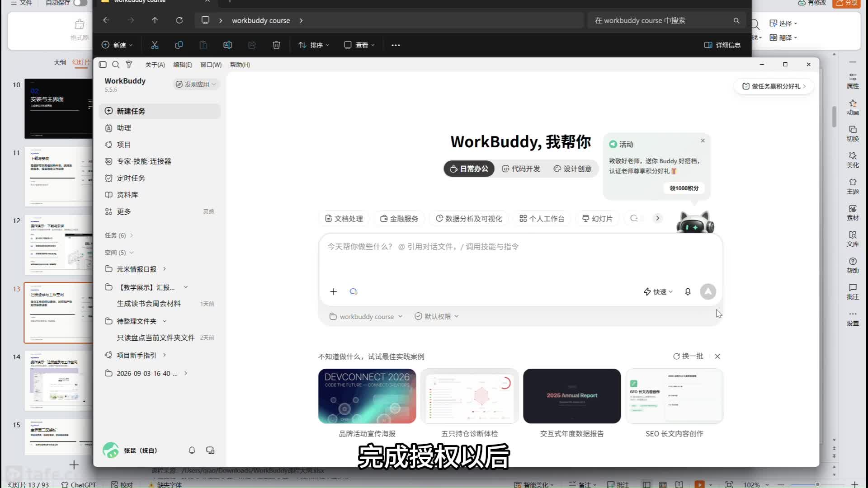The height and width of the screenshot is (488, 868).
Task: Click 做任务赢积分好礼 button
Action: tap(774, 86)
